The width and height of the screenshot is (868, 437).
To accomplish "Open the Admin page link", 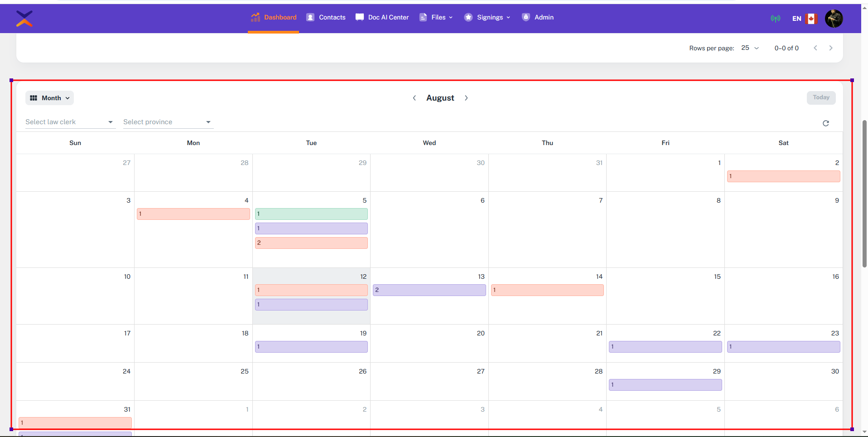I will pyautogui.click(x=538, y=17).
